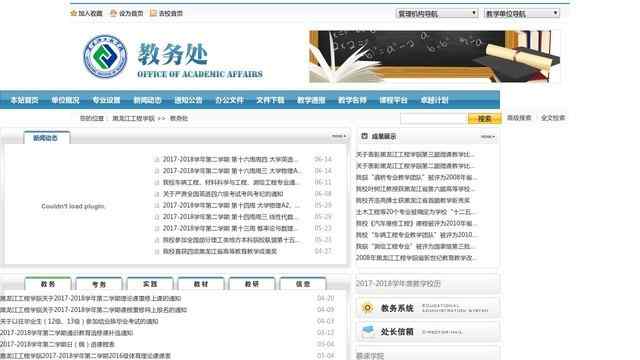The image size is (640, 360).
Task: Click the gear icon of 教务系统
Action: pyautogui.click(x=367, y=308)
